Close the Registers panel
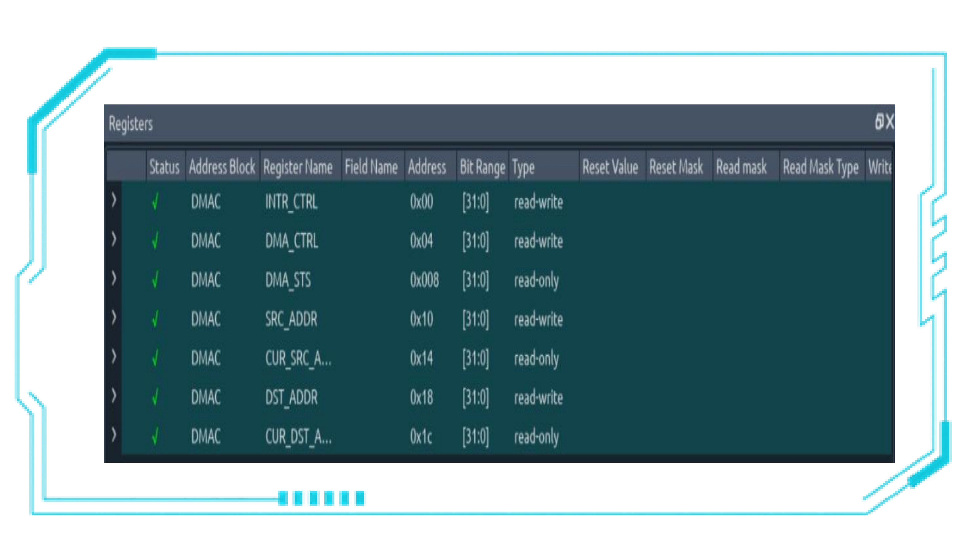Screen dimensions: 980x551 [x=890, y=122]
